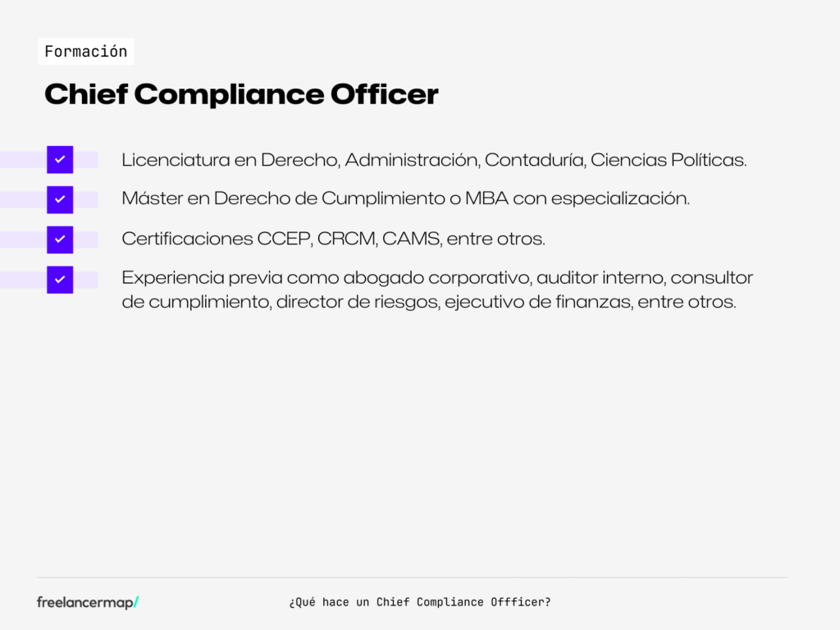Click the lavender bar left of Certificaciones checkbox

[x=23, y=240]
